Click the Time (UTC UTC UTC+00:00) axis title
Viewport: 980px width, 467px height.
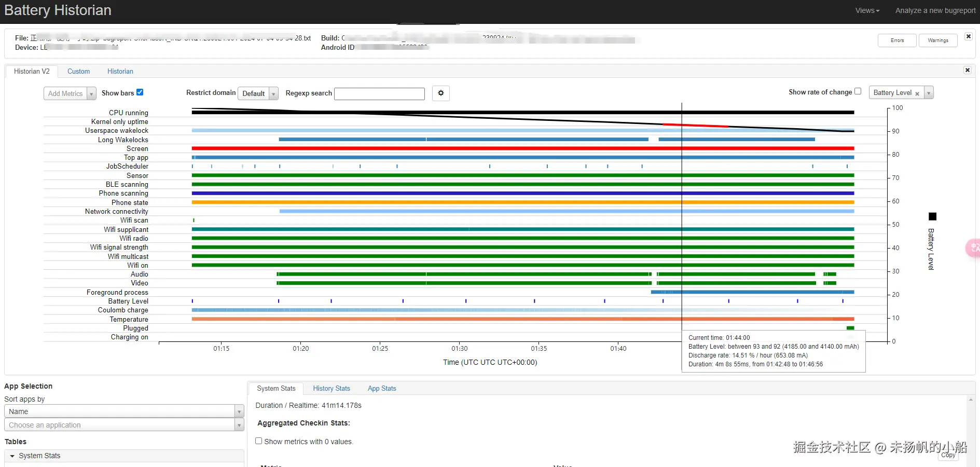[x=490, y=362]
